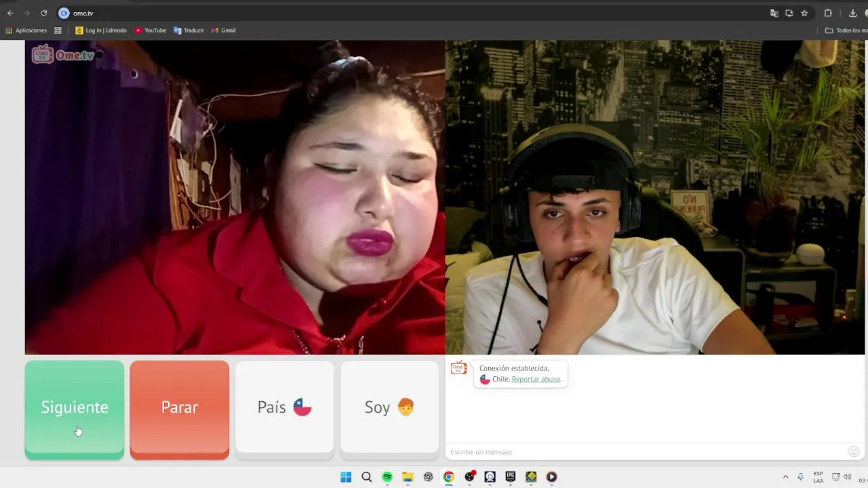Viewport: 868px width, 488px height.
Task: Switch to Chrome in the taskbar
Action: click(449, 477)
